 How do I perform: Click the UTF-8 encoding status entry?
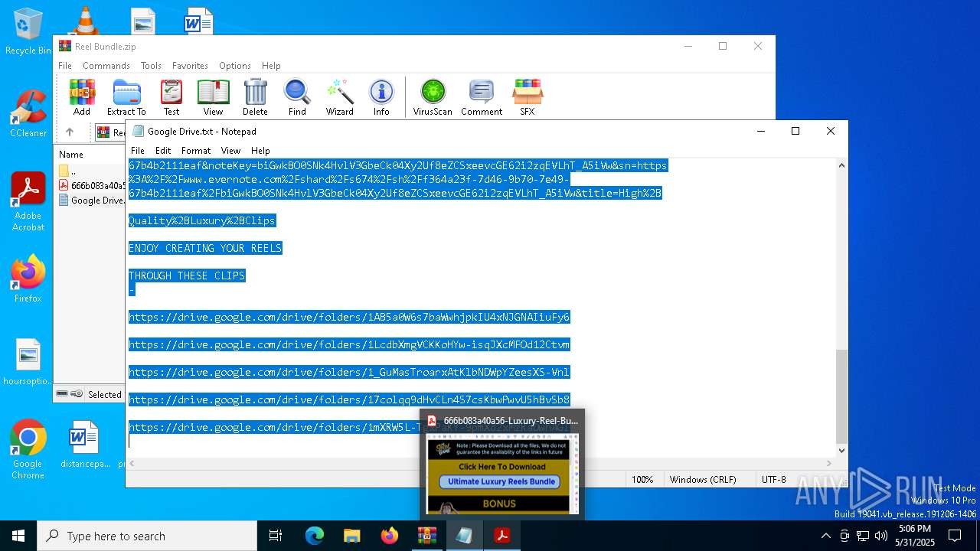(773, 479)
